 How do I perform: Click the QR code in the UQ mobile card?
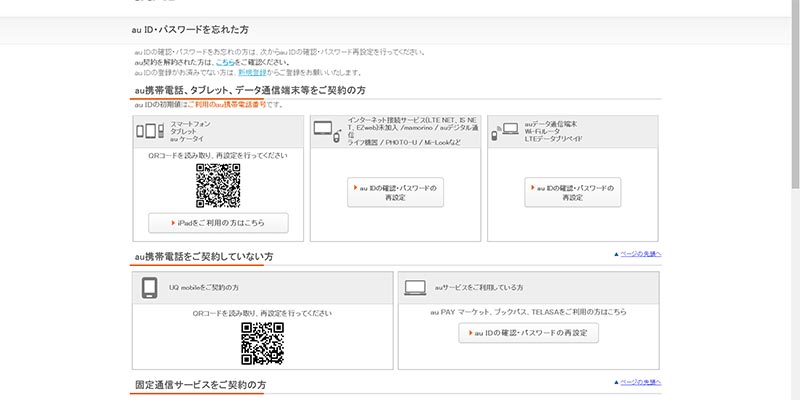pyautogui.click(x=262, y=343)
